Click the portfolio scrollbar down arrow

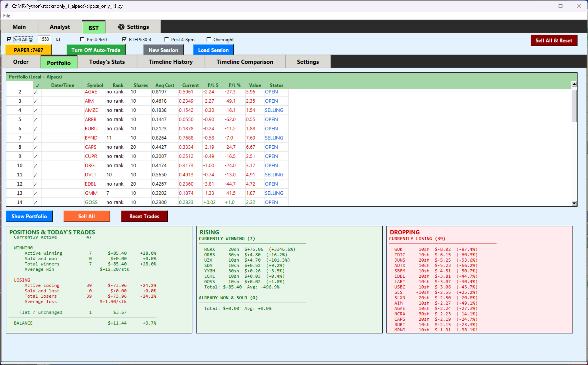click(x=574, y=203)
